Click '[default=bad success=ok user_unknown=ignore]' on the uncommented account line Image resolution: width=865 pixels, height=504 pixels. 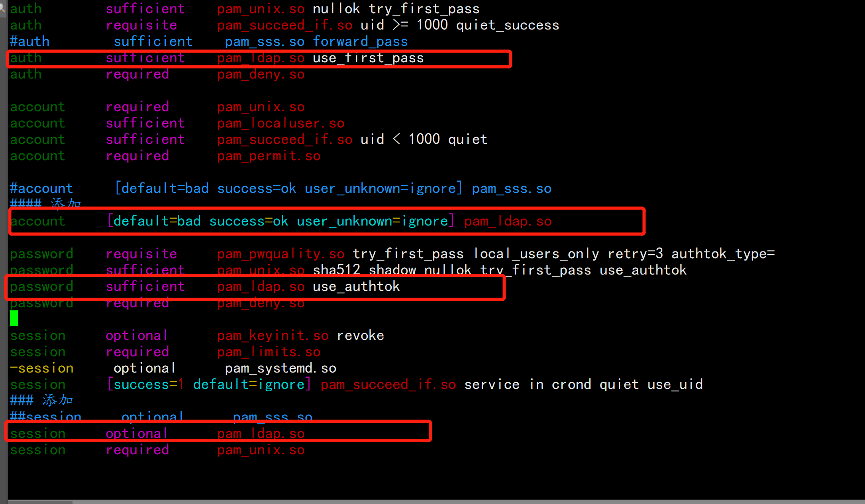click(x=281, y=221)
